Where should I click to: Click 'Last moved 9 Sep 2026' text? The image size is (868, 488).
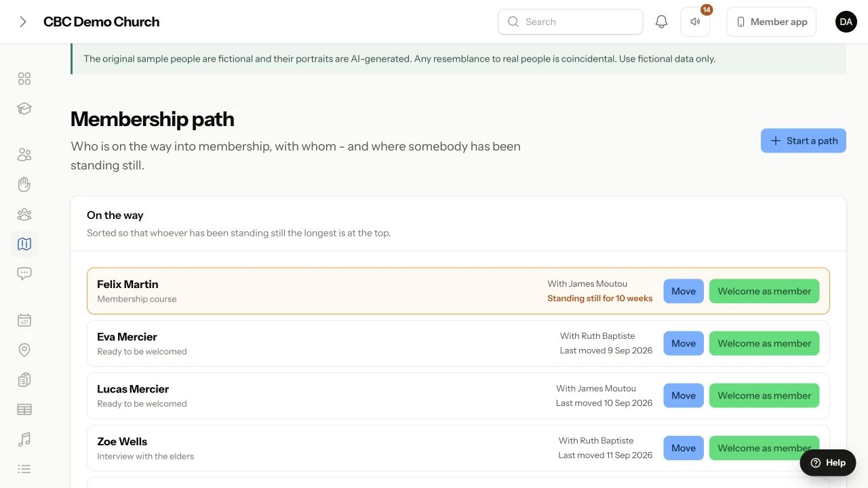tap(606, 350)
